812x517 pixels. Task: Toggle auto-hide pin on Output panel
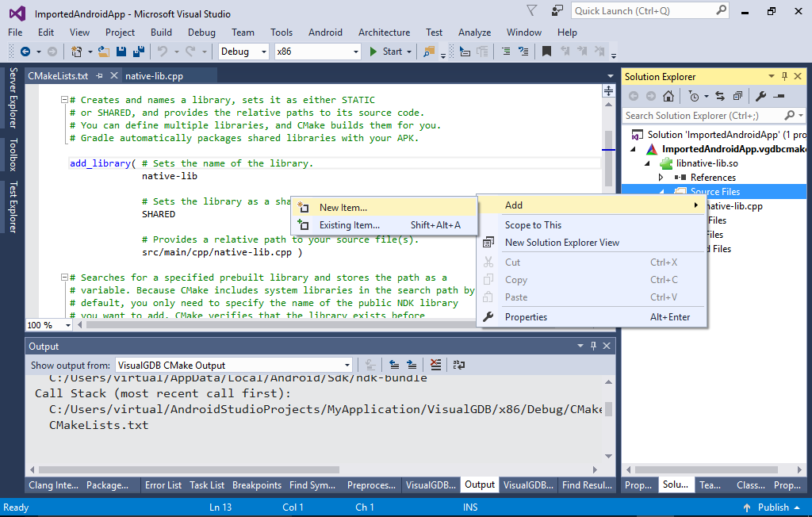593,346
